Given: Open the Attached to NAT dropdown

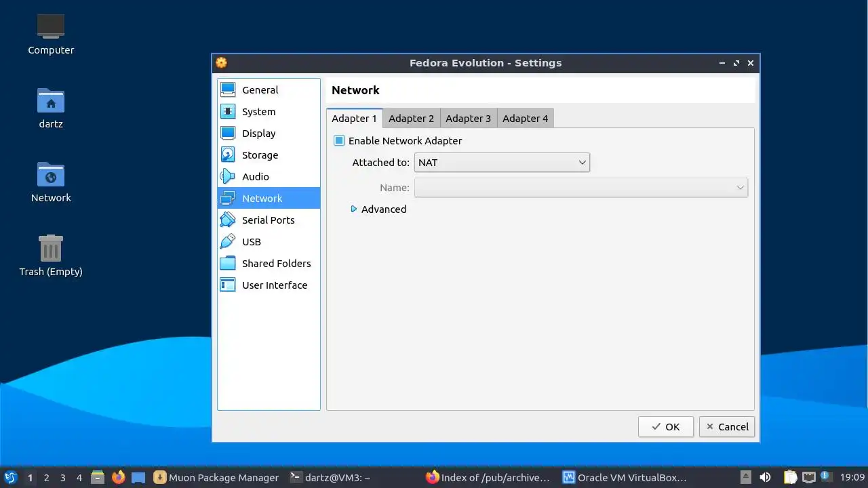Looking at the screenshot, I should coord(502,162).
